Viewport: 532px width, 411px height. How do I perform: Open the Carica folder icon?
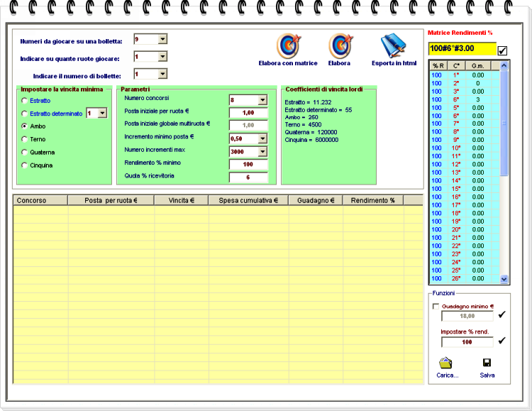pos(445,363)
